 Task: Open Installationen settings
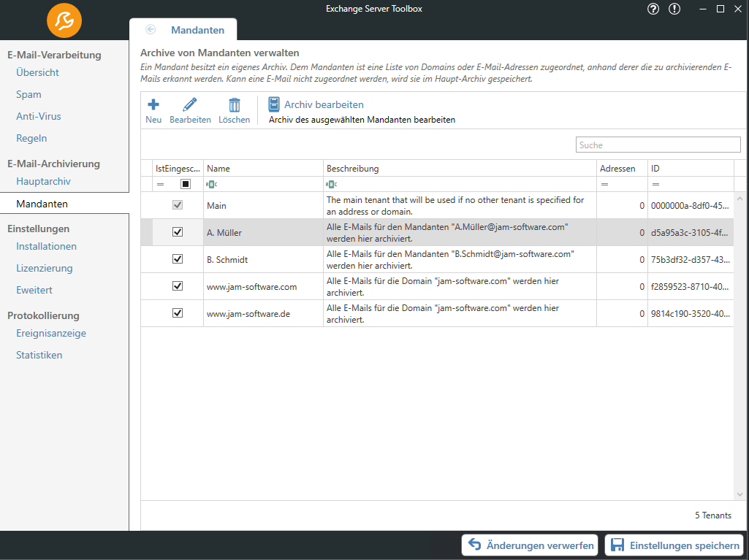point(46,246)
